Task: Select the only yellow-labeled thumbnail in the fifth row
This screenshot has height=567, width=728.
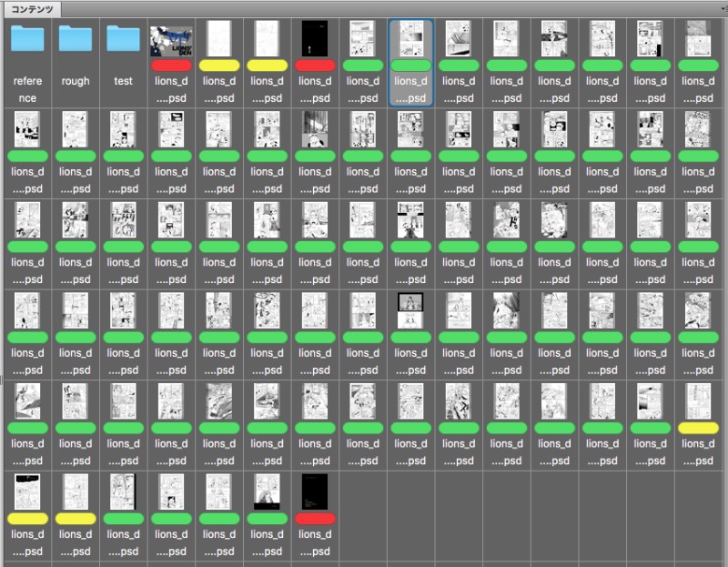Action: coord(698,401)
